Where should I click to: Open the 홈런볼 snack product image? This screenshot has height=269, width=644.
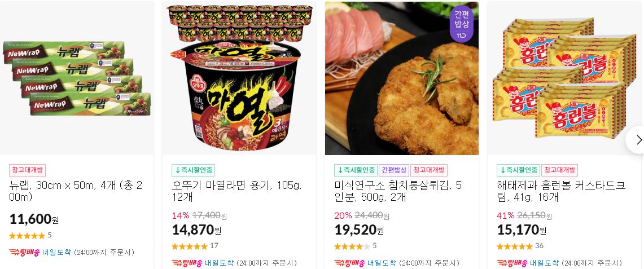click(x=564, y=78)
